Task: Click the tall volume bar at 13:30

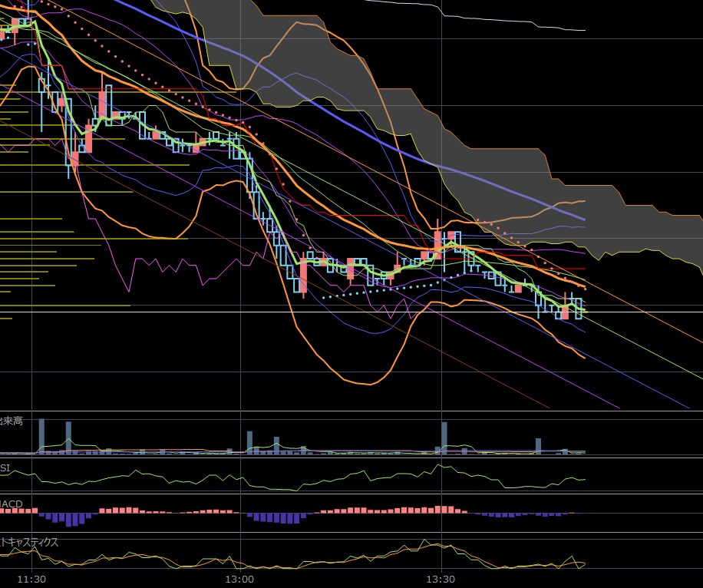Action: point(444,438)
